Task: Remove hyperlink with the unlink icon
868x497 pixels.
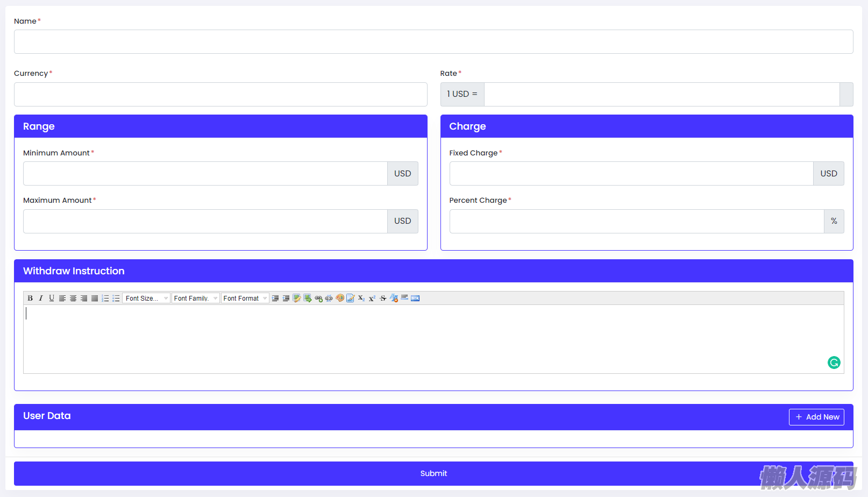Action: click(329, 298)
